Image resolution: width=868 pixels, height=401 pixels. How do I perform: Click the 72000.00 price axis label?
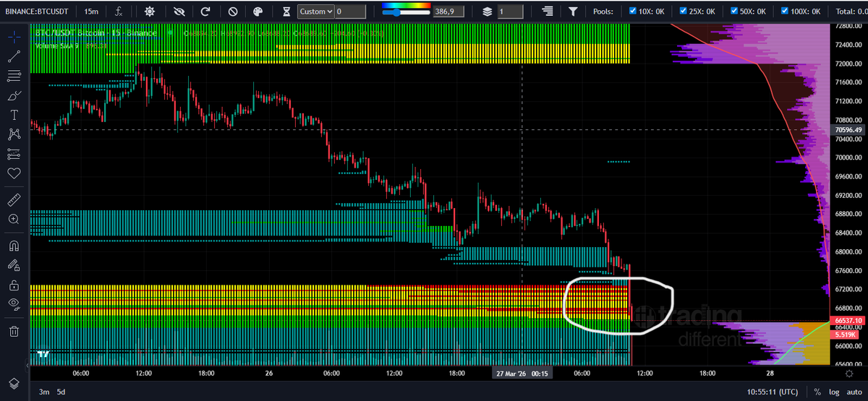click(x=850, y=64)
